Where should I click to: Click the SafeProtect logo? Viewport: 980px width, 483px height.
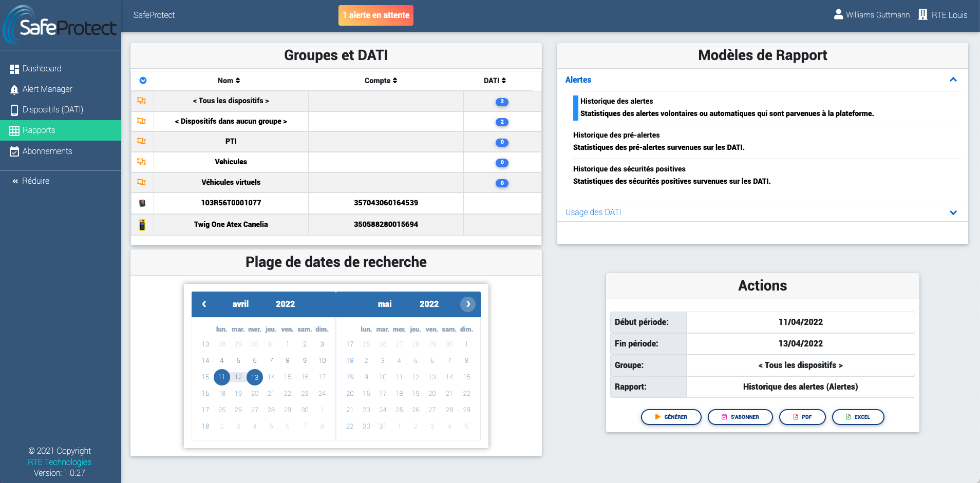[x=60, y=25]
